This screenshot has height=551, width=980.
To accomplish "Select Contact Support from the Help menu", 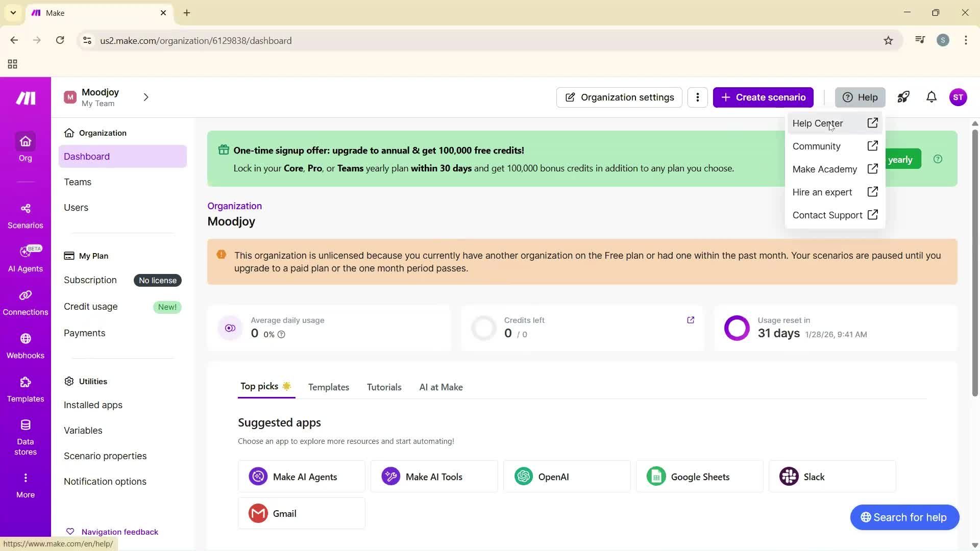I will pyautogui.click(x=827, y=215).
